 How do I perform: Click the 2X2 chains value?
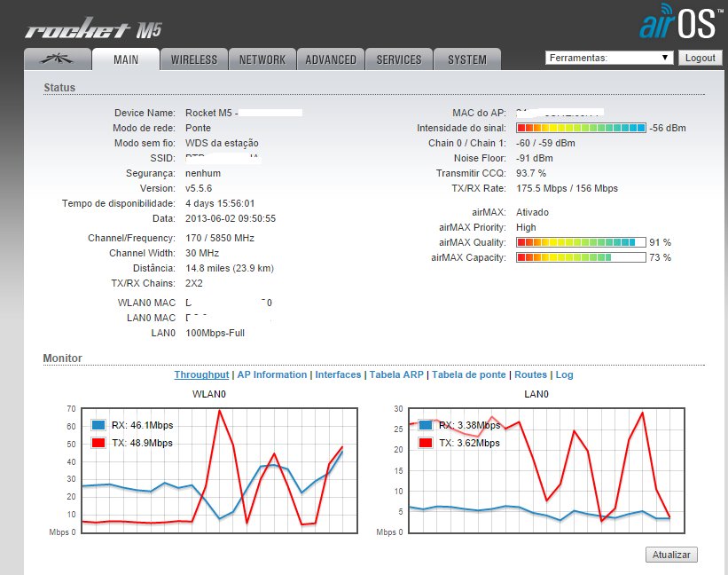click(194, 283)
